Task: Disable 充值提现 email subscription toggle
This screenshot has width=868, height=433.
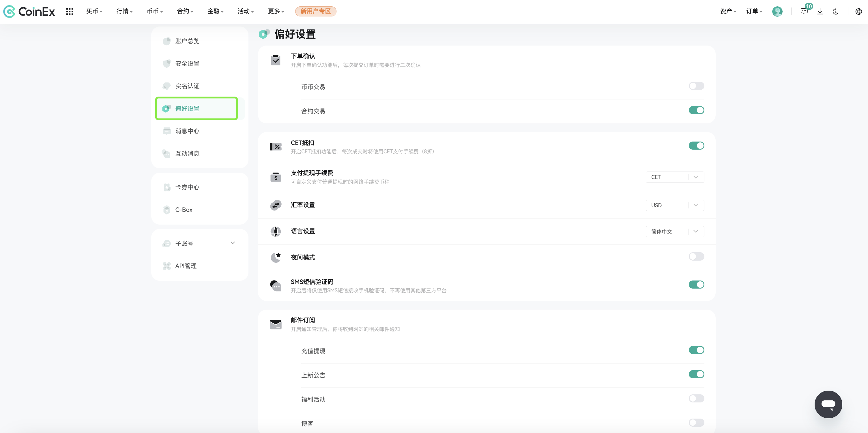Action: click(696, 350)
